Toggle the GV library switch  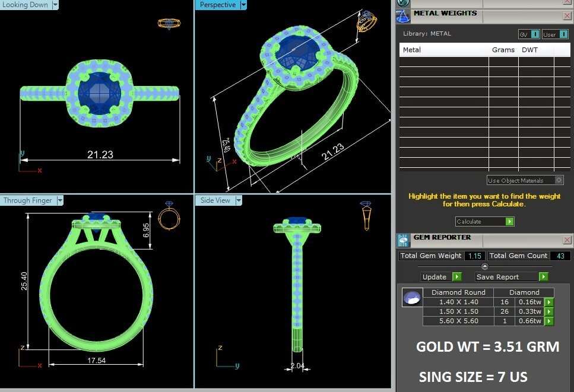click(x=535, y=34)
